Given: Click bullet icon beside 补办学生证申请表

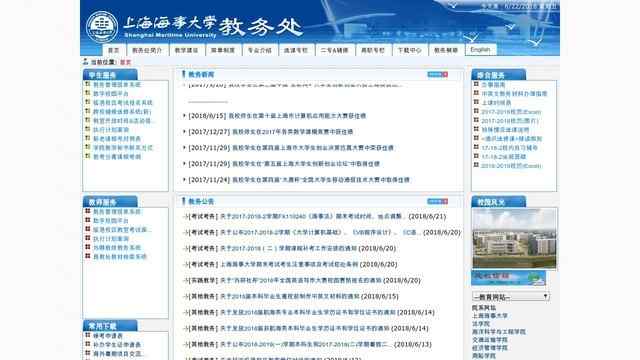Looking at the screenshot, I should tap(87, 344).
